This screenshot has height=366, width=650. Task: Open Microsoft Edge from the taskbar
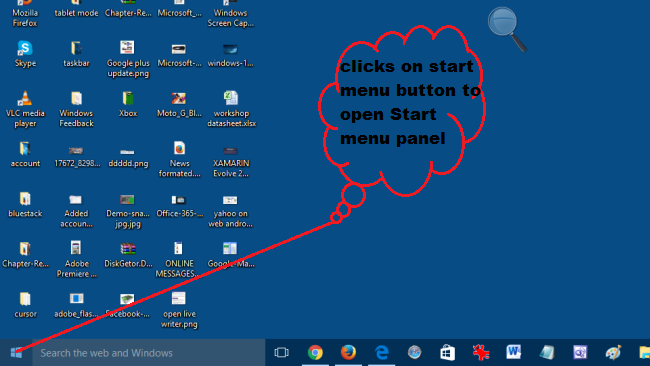(x=381, y=353)
